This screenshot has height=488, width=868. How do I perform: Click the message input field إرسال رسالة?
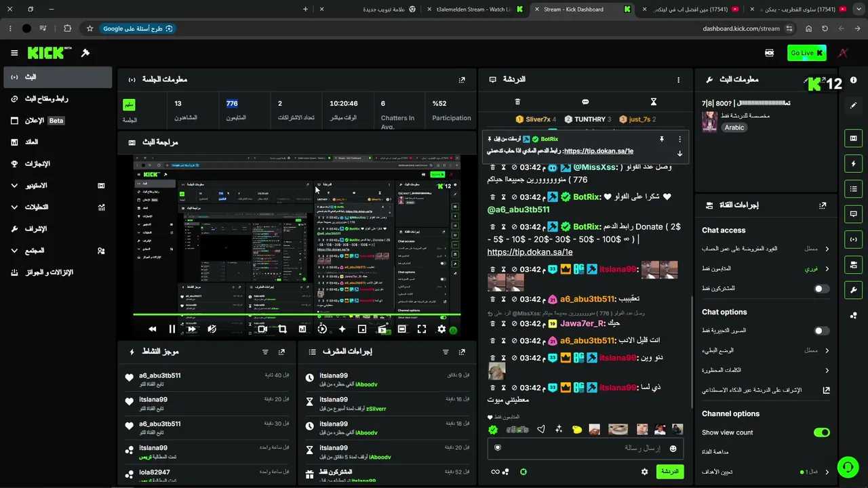point(585,448)
